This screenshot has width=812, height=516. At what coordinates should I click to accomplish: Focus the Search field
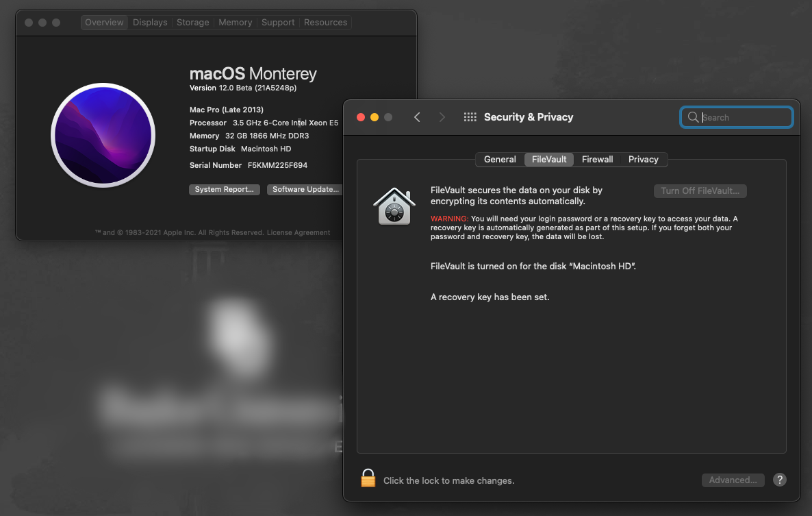[736, 117]
